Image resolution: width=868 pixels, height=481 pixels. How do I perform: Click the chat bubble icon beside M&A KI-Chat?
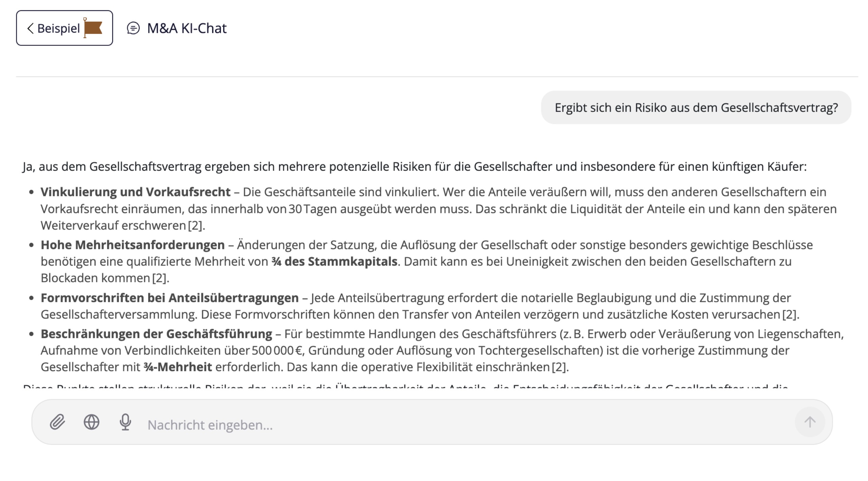coord(133,28)
